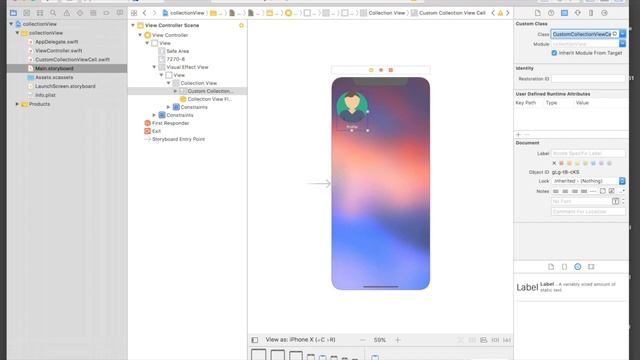Open the Code Snippet library
Viewport: 640px width, 360px height.
[564, 267]
